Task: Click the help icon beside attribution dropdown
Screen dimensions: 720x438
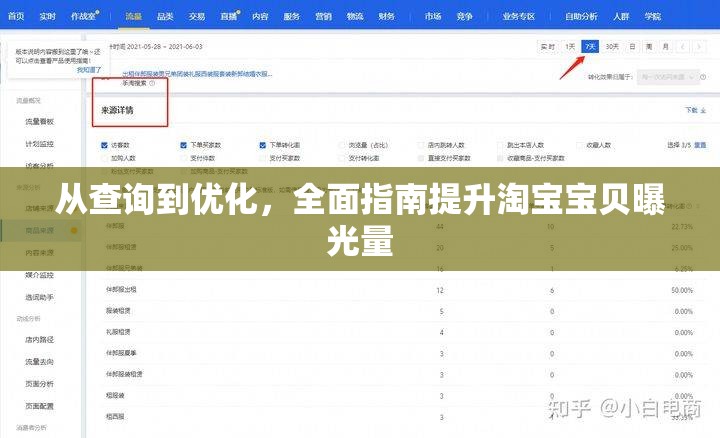Action: pos(703,77)
